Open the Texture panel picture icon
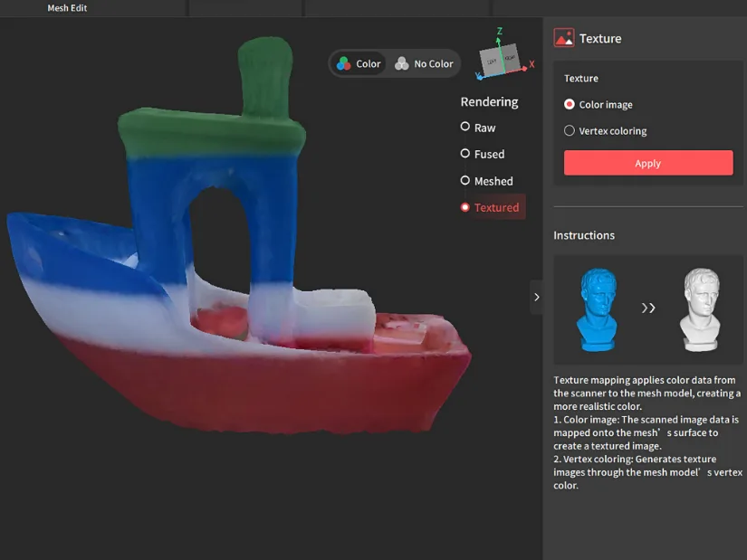Viewport: 747px width, 560px height. [x=565, y=38]
